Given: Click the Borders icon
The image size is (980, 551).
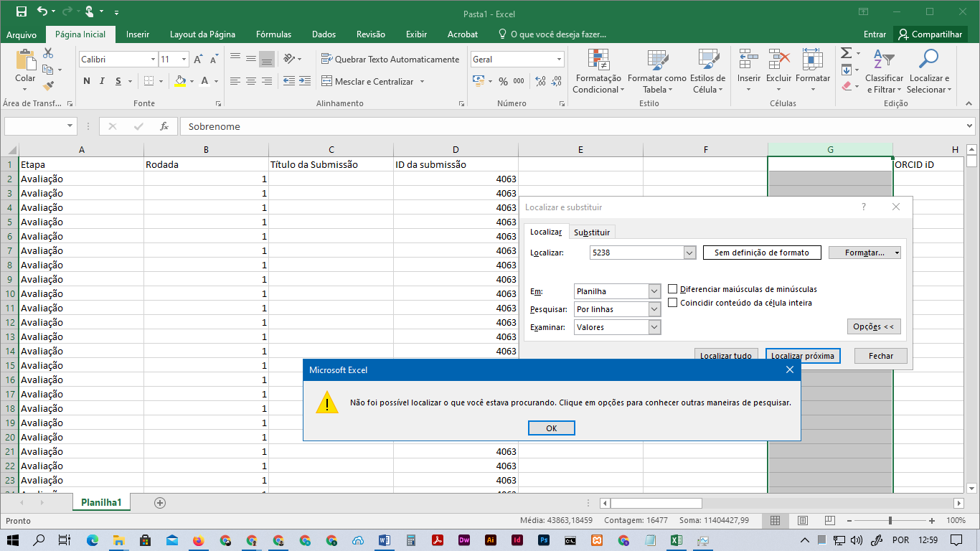Looking at the screenshot, I should tap(149, 81).
